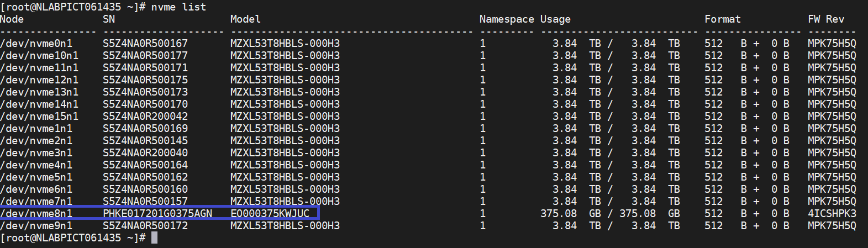Click the /dev/nvme10n1 device node

point(39,56)
